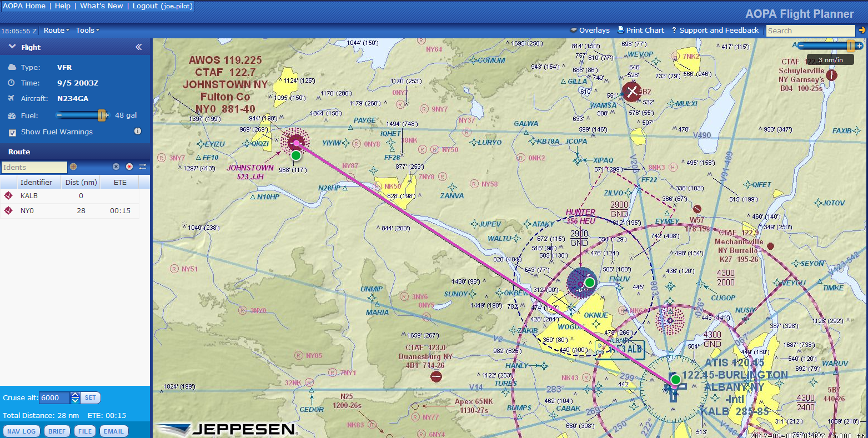This screenshot has width=868, height=438.
Task: Click the red alert marker at Schuylerville
Action: tap(831, 75)
